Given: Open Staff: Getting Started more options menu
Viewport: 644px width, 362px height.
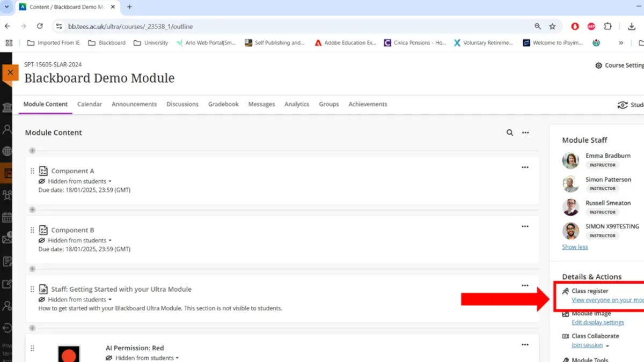Looking at the screenshot, I should click(525, 285).
